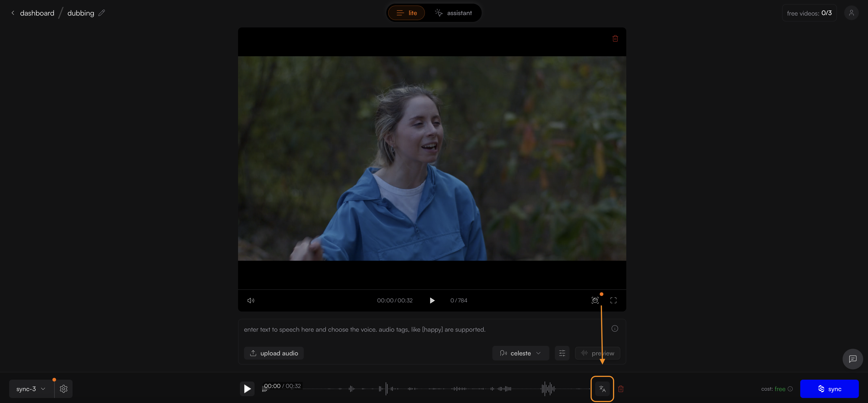Switch to assistant mode
This screenshot has height=403, width=868.
(453, 13)
